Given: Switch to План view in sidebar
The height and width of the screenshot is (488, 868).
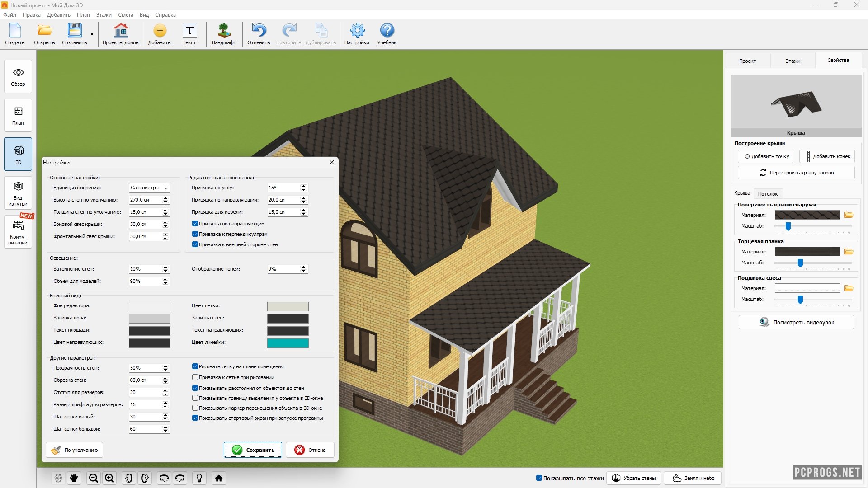Looking at the screenshot, I should point(18,116).
